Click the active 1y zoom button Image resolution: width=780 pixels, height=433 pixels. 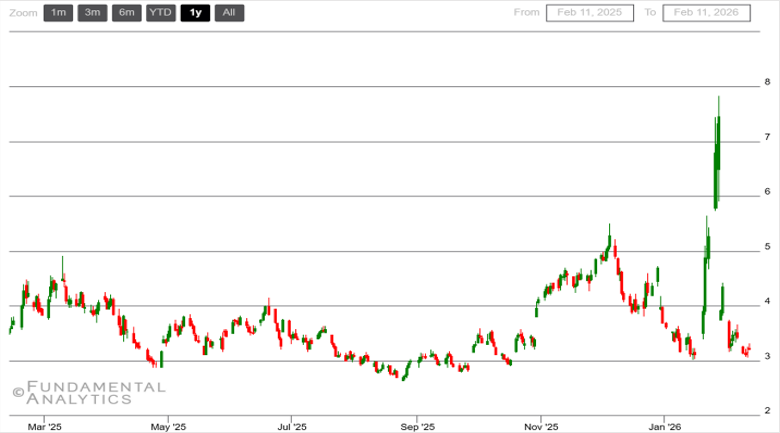click(x=194, y=13)
